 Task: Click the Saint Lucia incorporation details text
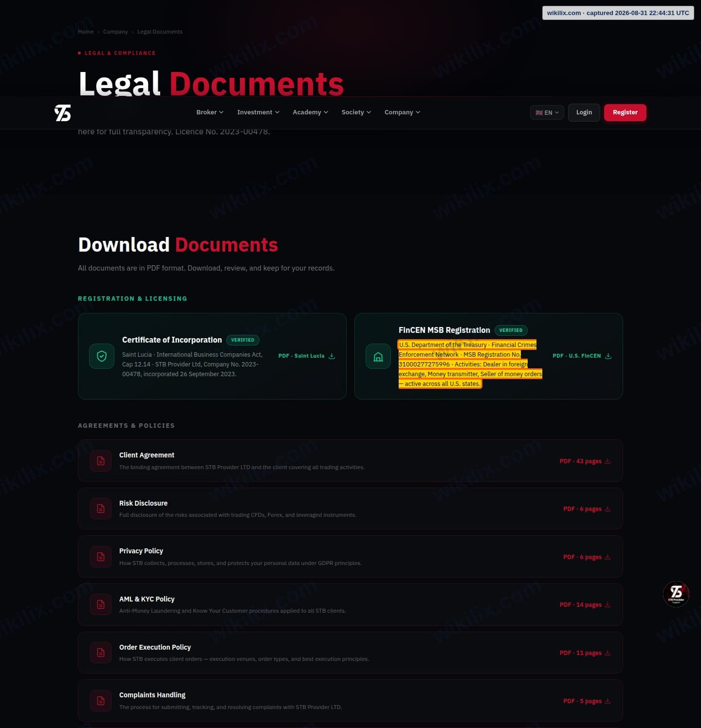click(x=192, y=364)
